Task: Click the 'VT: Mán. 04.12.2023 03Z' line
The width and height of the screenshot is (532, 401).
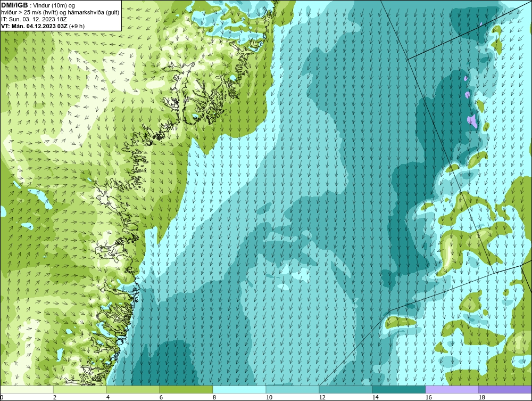Action: (x=43, y=26)
